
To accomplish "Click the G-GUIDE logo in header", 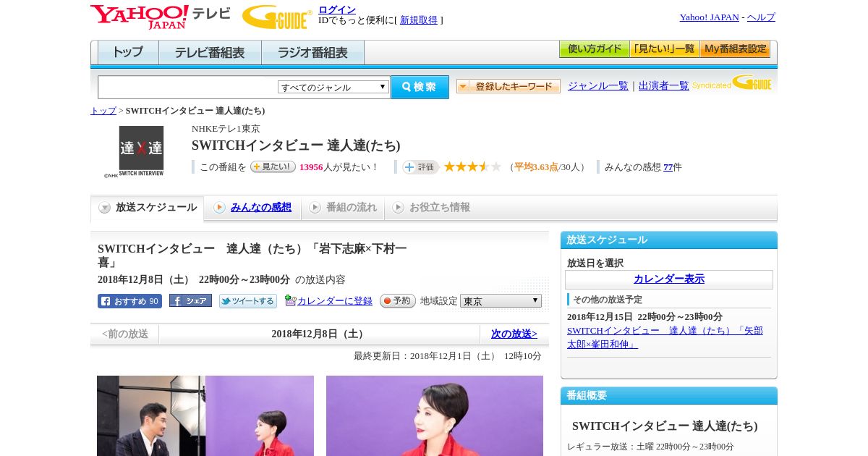I will click(277, 17).
